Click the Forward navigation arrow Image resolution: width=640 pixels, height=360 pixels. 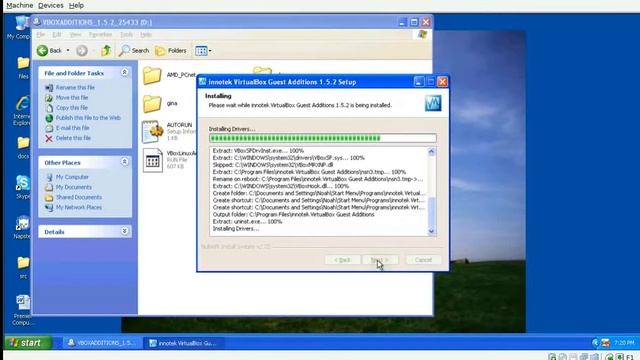click(x=82, y=51)
